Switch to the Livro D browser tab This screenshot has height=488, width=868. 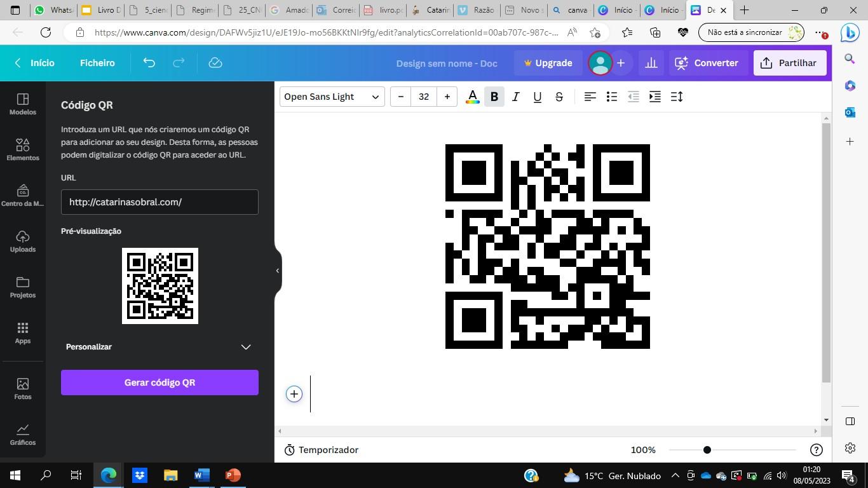[100, 10]
